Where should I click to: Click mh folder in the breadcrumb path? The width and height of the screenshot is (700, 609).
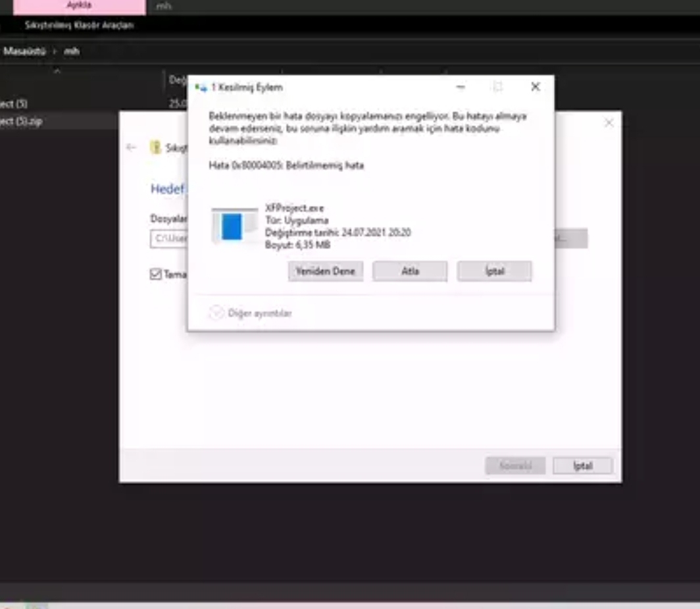[72, 51]
